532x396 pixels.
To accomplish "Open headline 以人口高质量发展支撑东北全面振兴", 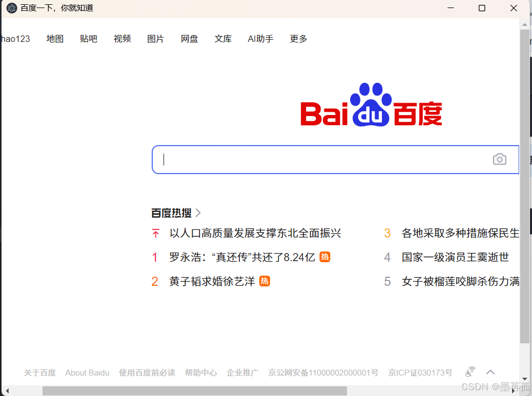I will [255, 233].
